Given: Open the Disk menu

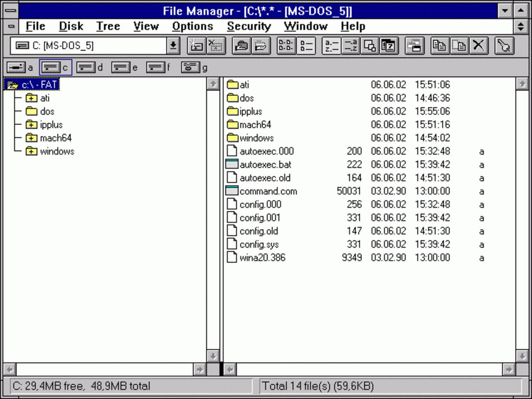Looking at the screenshot, I should tap(71, 26).
